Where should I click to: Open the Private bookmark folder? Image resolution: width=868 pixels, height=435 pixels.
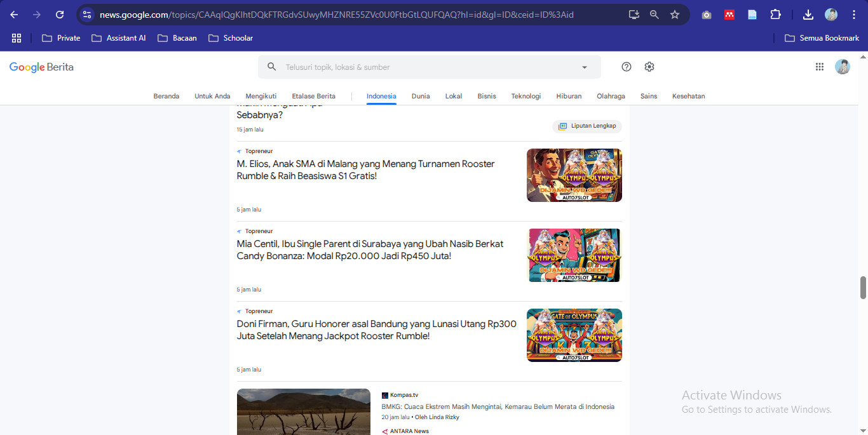(61, 38)
